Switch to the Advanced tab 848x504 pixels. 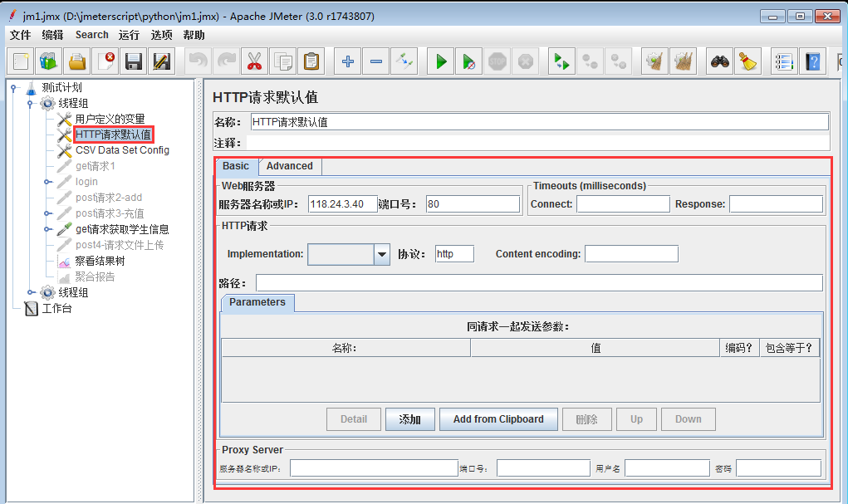(x=290, y=166)
